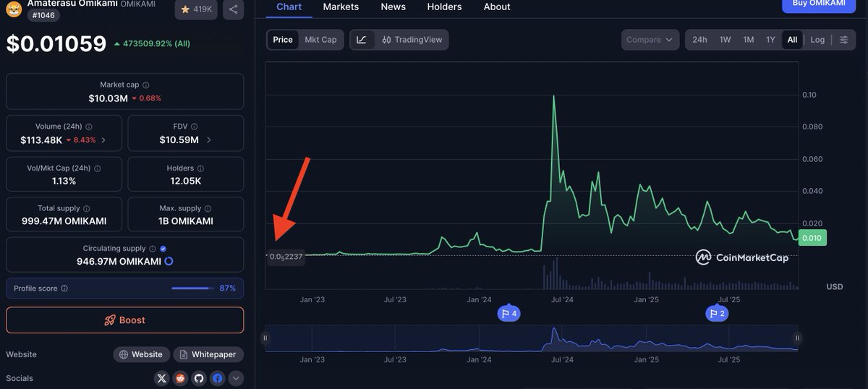Select the Mkt Cap chart toggle

coord(320,40)
